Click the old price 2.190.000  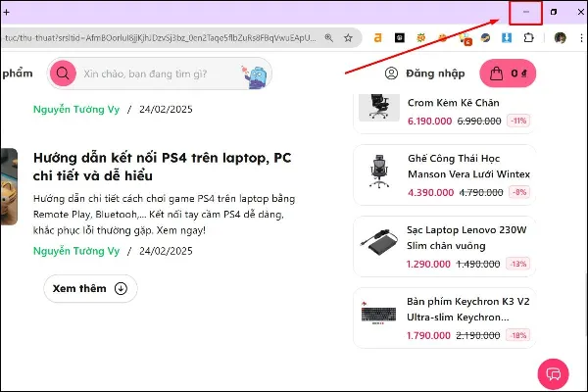478,335
